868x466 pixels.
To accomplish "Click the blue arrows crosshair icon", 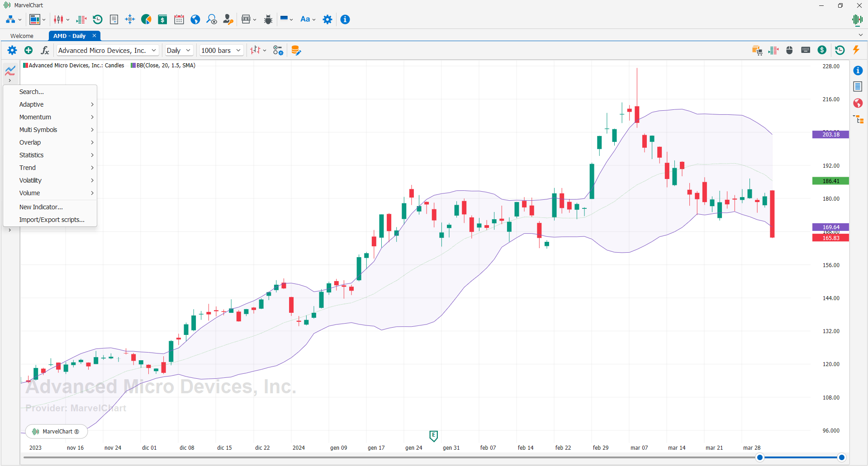I will pyautogui.click(x=130, y=19).
